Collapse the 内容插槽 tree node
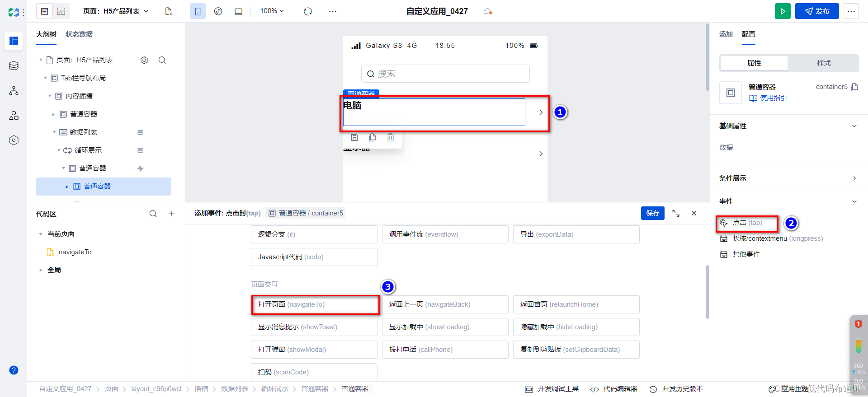The image size is (868, 397). pyautogui.click(x=50, y=96)
